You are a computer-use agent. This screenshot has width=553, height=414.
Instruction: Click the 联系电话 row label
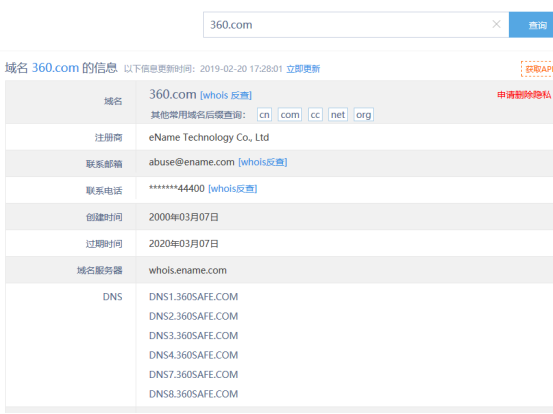point(104,191)
